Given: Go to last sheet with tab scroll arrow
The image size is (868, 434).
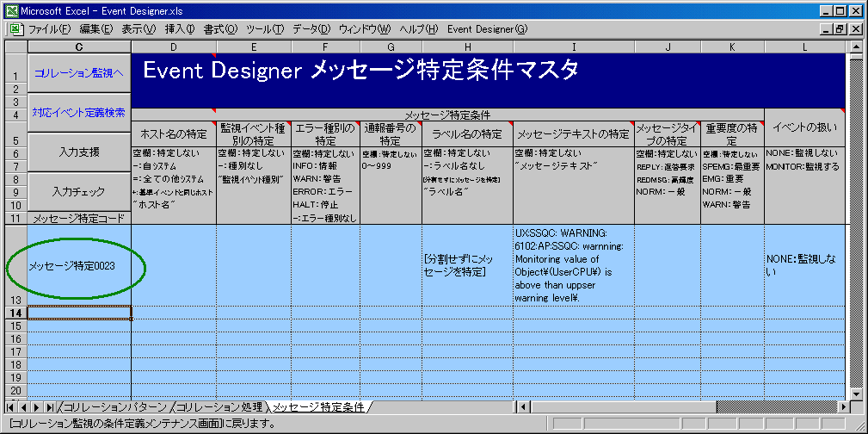Looking at the screenshot, I should pos(51,407).
